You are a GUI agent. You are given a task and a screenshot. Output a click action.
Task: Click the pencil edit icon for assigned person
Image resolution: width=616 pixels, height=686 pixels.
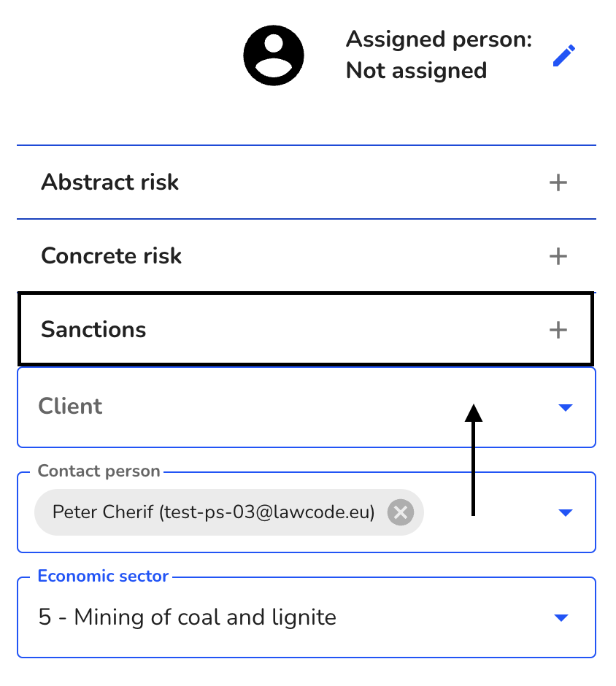[x=564, y=55]
